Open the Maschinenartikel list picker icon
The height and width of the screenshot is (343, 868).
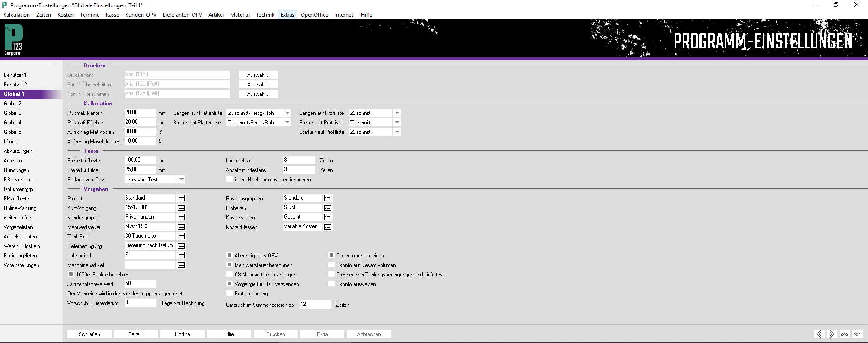click(x=181, y=265)
